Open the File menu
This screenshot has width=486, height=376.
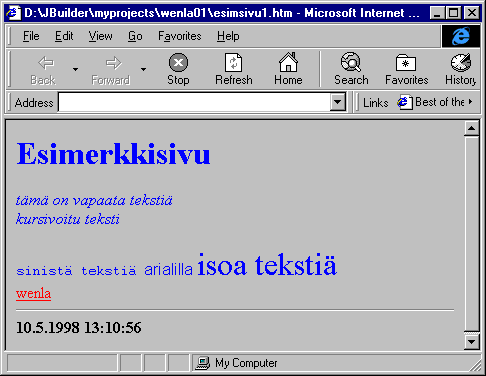[31, 36]
